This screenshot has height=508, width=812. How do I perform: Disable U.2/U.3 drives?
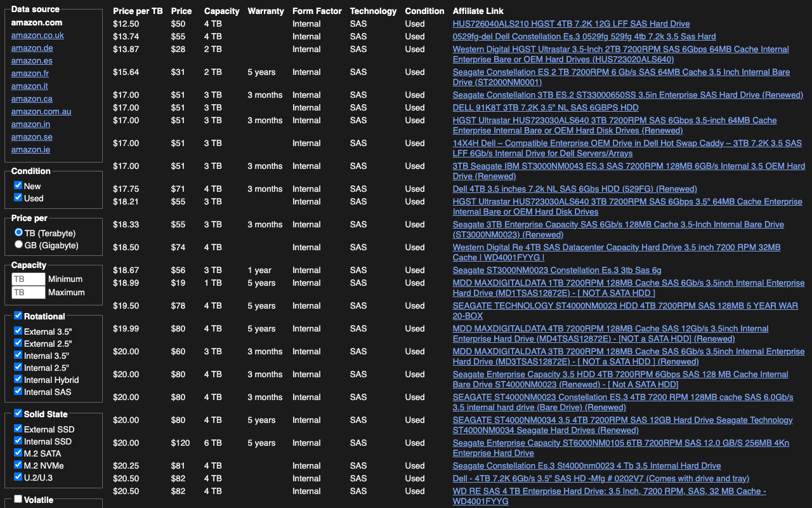(x=18, y=477)
